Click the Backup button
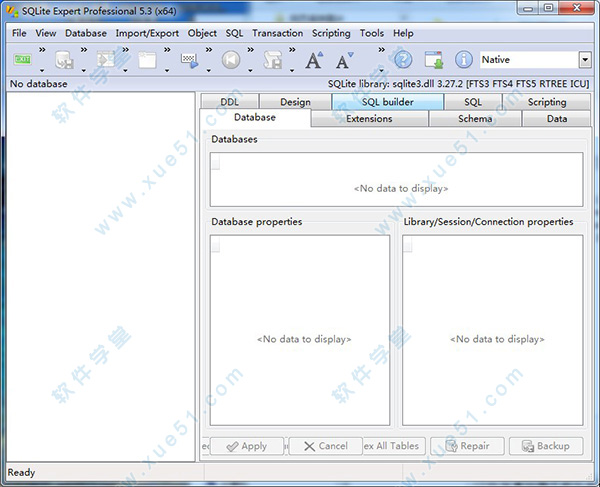The width and height of the screenshot is (600, 487). pyautogui.click(x=546, y=446)
